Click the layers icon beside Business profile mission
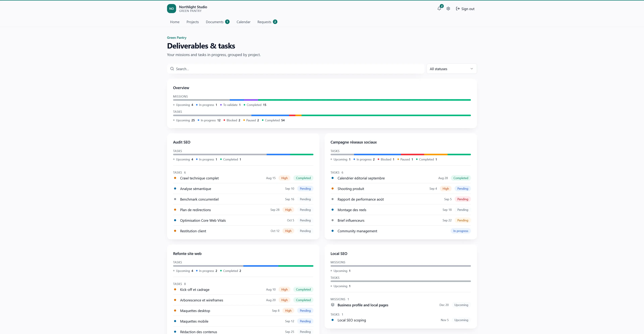The width and height of the screenshot is (644, 334). [333, 305]
